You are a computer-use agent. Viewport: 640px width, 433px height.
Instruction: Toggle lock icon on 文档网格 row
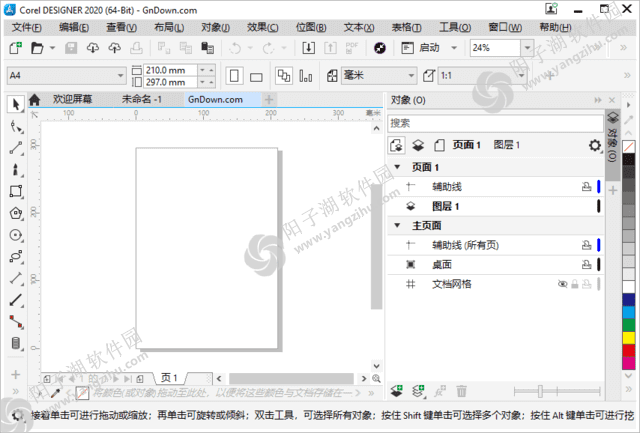coord(575,284)
